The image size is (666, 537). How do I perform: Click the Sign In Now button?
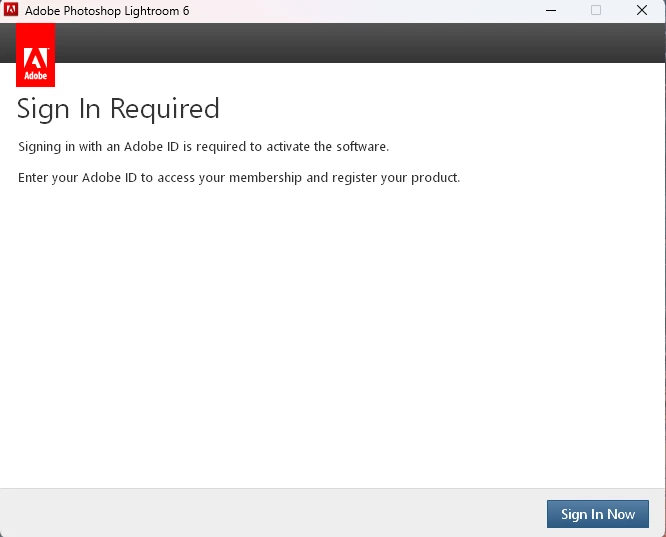(x=598, y=514)
